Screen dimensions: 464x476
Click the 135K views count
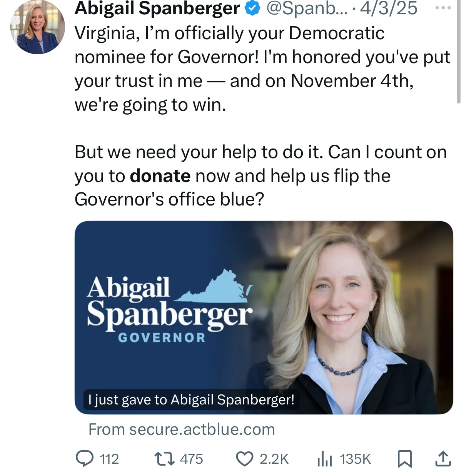(x=355, y=459)
